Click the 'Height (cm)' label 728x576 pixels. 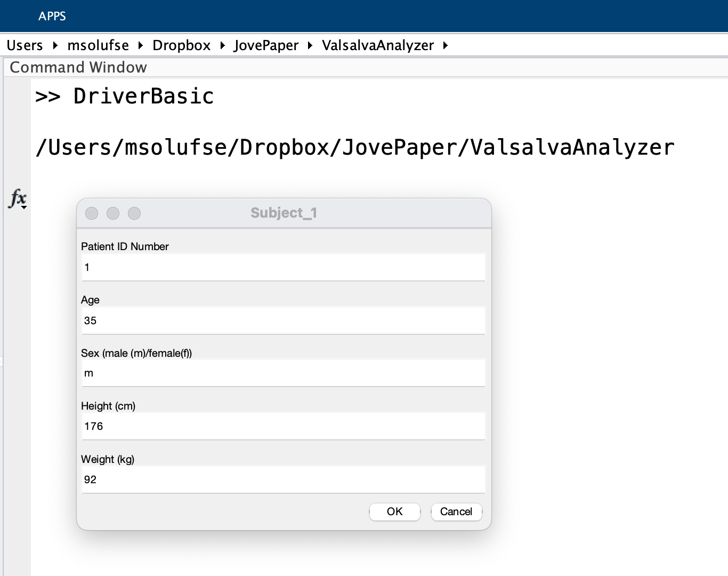(x=108, y=406)
